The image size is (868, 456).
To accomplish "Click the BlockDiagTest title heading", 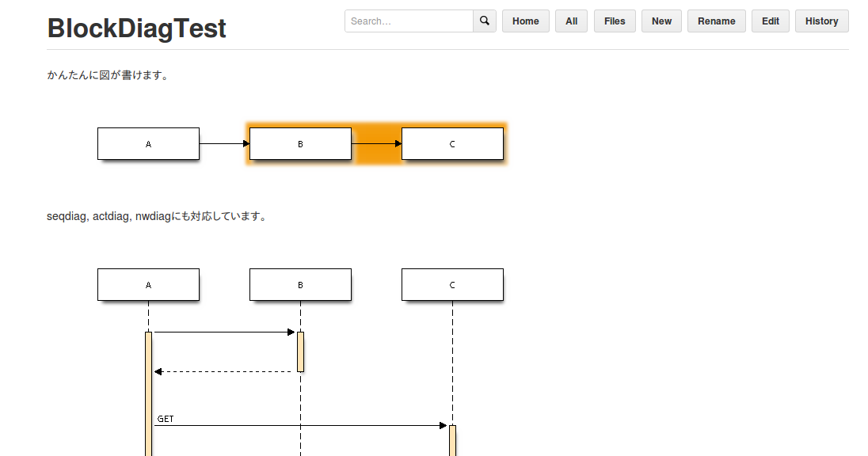I will click(136, 28).
